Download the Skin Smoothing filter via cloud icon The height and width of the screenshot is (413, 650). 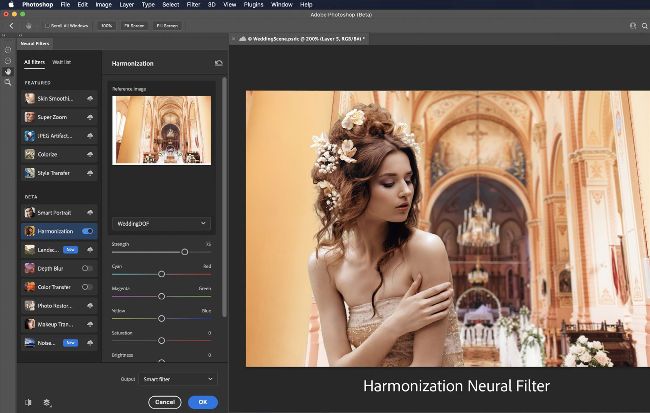click(x=90, y=98)
